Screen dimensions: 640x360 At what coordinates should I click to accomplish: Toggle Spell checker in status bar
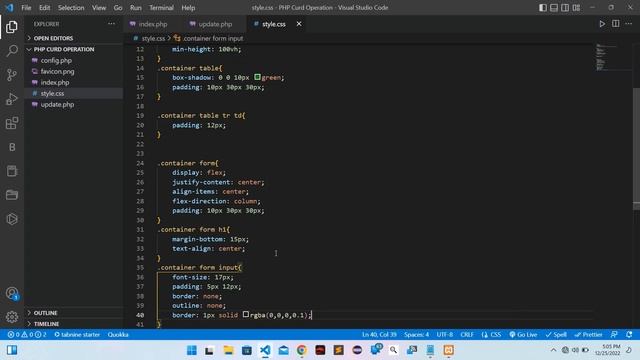tap(556, 334)
